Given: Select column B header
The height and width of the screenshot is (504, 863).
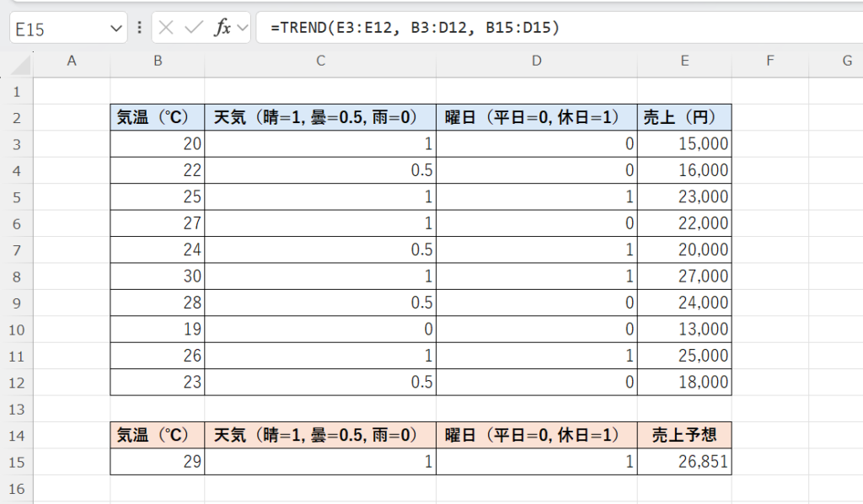Looking at the screenshot, I should (158, 61).
